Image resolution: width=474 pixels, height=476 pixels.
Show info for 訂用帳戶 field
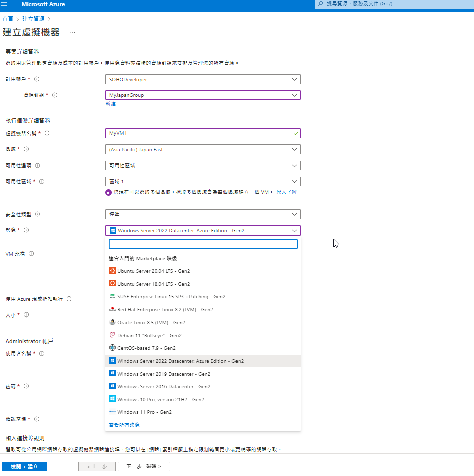[x=37, y=79]
